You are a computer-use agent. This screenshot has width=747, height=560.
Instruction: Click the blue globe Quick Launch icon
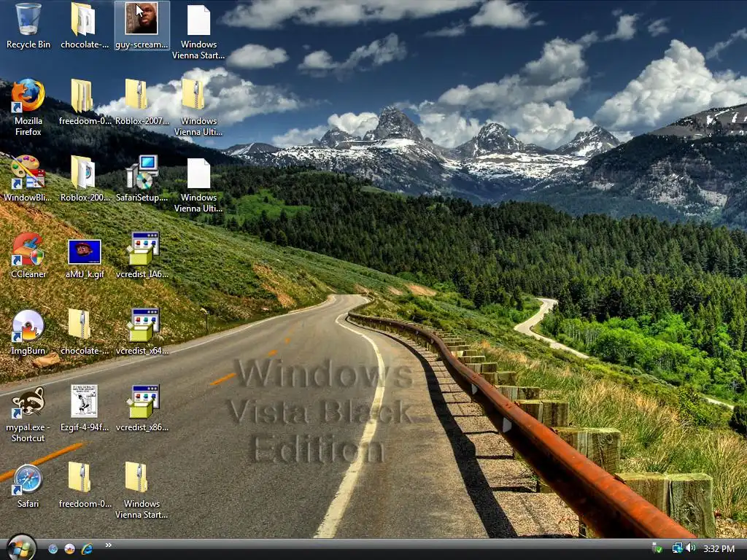pyautogui.click(x=53, y=549)
